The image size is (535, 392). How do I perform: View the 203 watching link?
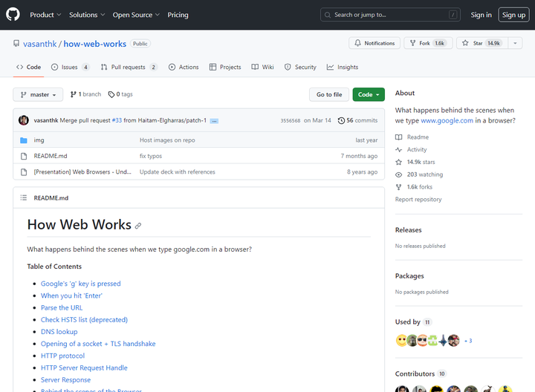[419, 174]
